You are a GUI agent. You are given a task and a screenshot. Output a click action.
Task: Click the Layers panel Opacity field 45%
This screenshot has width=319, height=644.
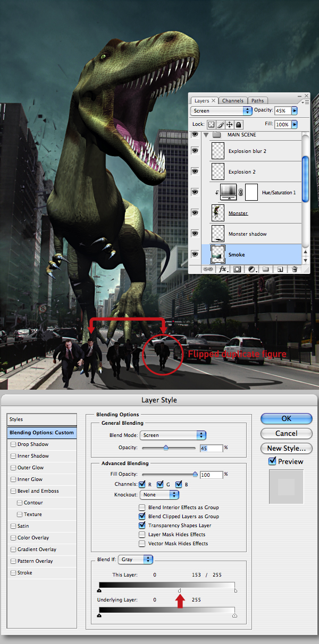pos(282,111)
